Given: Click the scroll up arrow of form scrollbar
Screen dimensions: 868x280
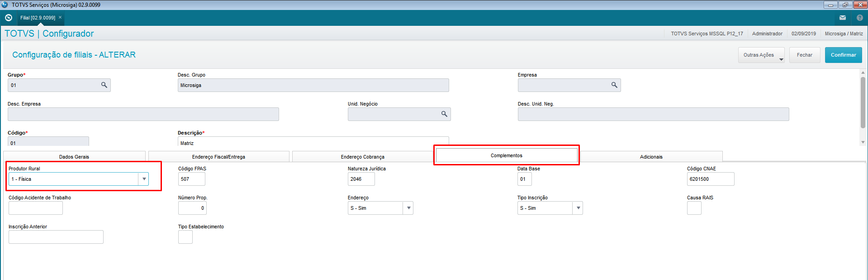Looking at the screenshot, I should point(863,72).
